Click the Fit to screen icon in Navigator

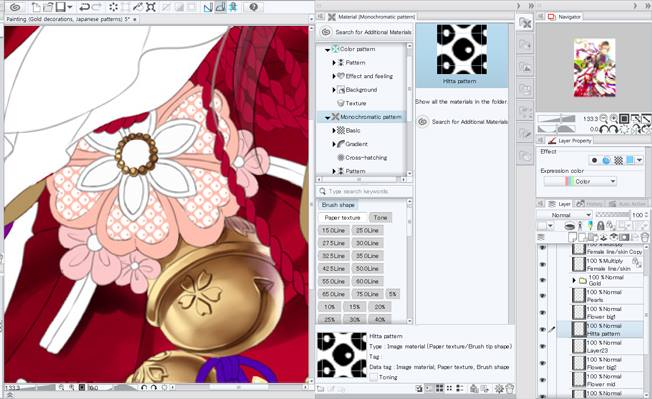(624, 119)
